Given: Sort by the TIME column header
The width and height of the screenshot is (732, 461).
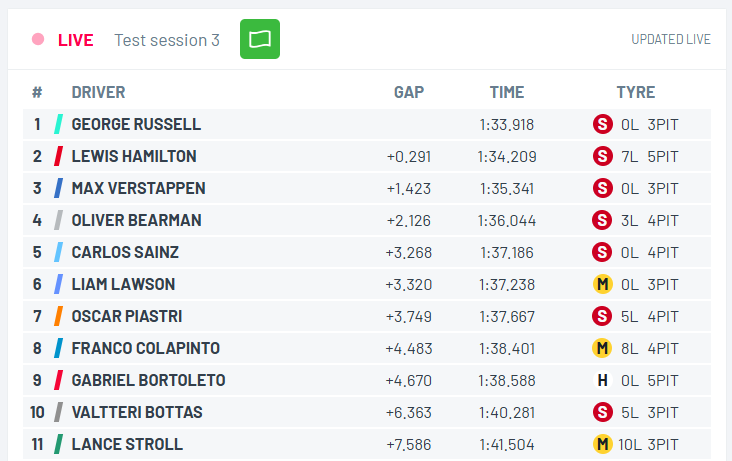Looking at the screenshot, I should coord(507,92).
